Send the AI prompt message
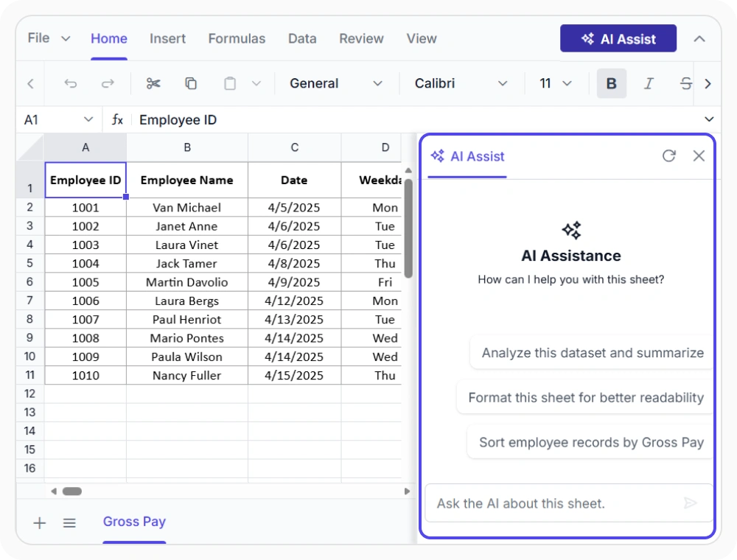The height and width of the screenshot is (560, 737). (x=690, y=503)
